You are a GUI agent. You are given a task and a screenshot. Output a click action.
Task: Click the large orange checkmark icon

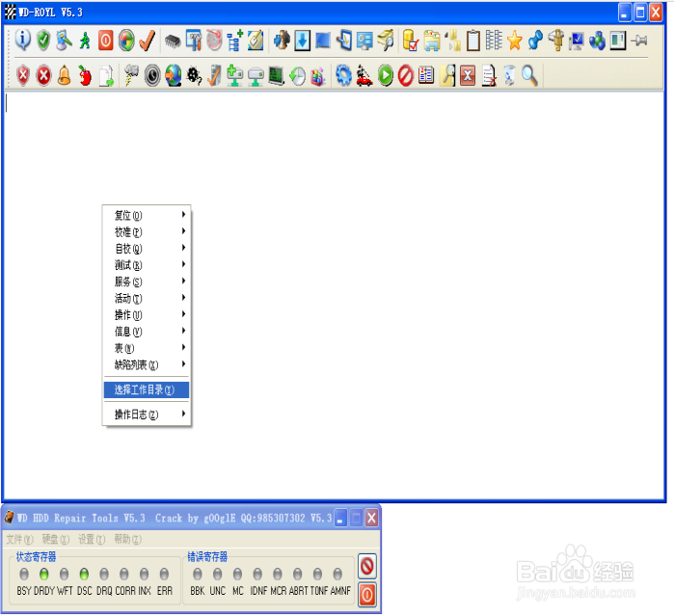[148, 40]
